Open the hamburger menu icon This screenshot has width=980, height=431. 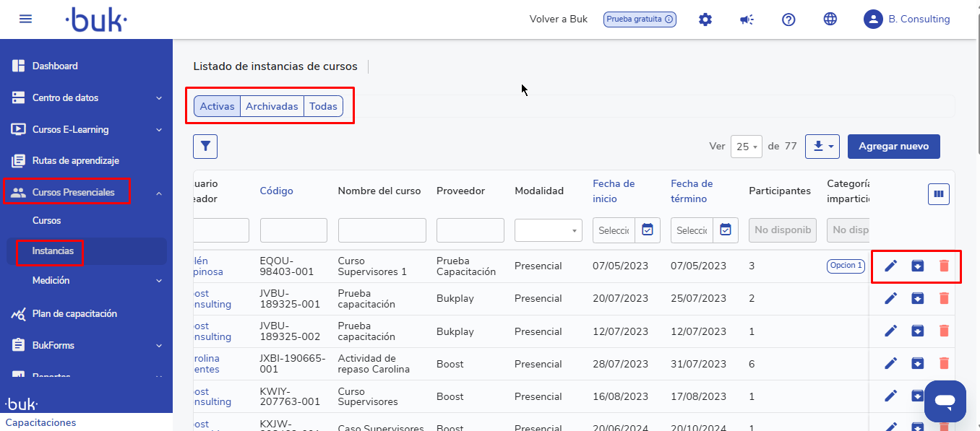[x=26, y=19]
